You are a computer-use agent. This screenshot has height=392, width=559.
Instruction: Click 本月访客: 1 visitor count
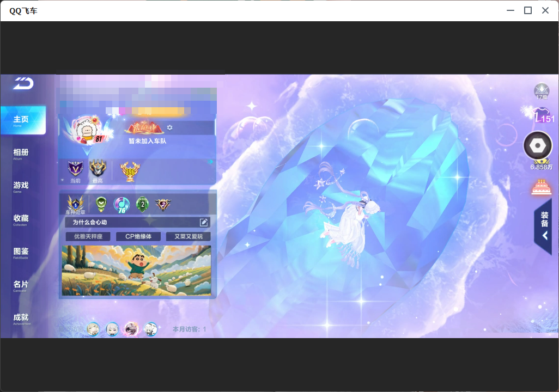tap(189, 329)
